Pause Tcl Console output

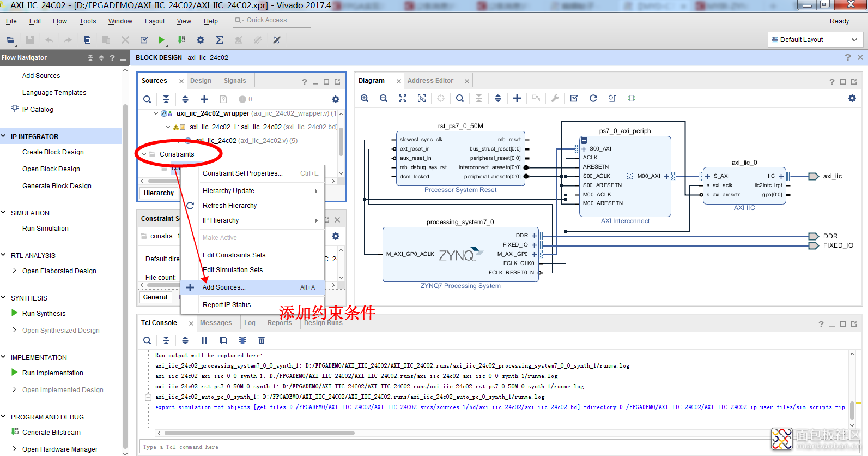[204, 340]
